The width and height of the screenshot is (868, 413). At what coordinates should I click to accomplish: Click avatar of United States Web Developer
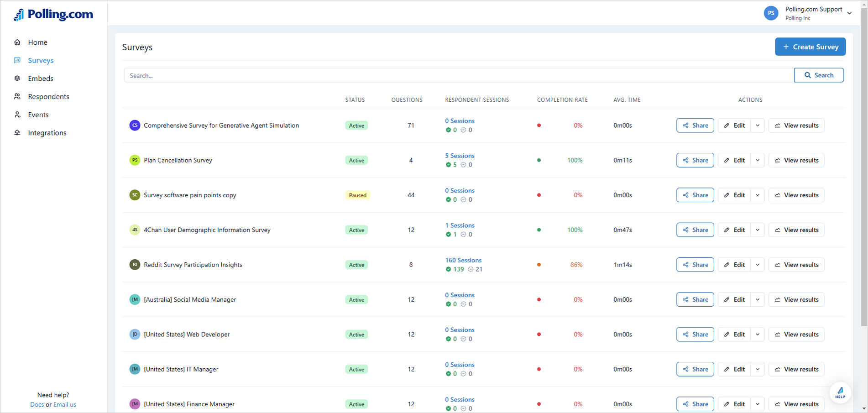tap(135, 335)
